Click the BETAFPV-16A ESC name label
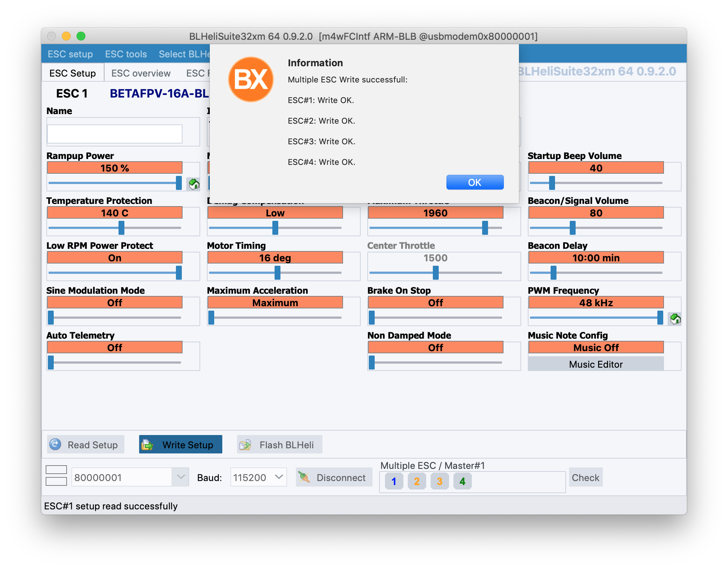Screen dimensions: 728x569 (159, 93)
